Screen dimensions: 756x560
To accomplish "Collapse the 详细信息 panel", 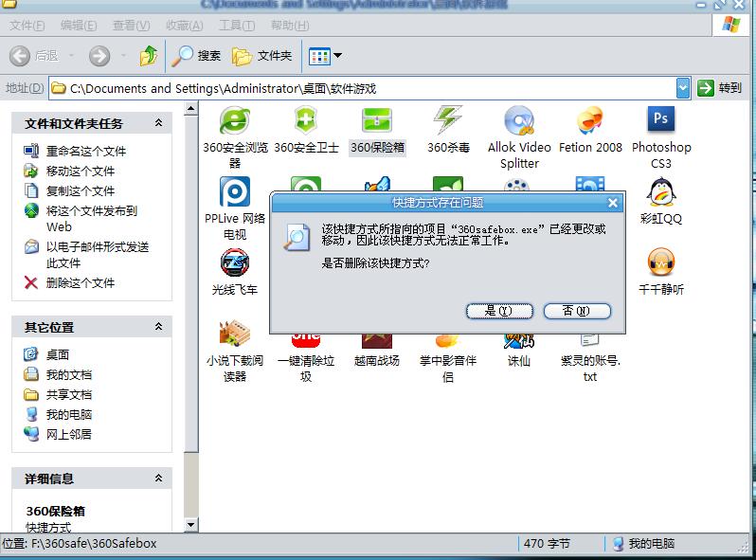I will pos(158,479).
